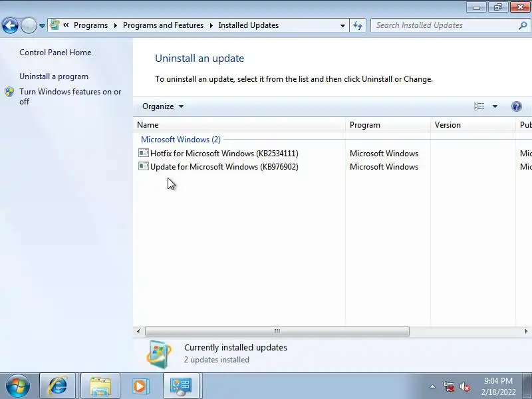Sort by Name column header
The height and width of the screenshot is (399, 532).
tap(239, 125)
